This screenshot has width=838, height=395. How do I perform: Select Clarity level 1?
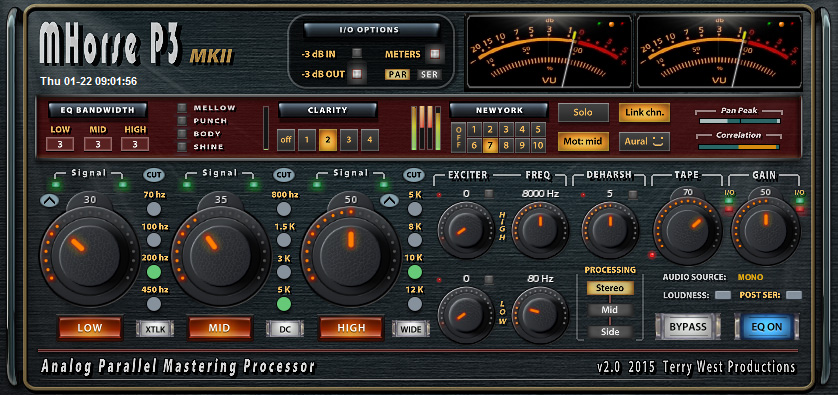pos(307,140)
